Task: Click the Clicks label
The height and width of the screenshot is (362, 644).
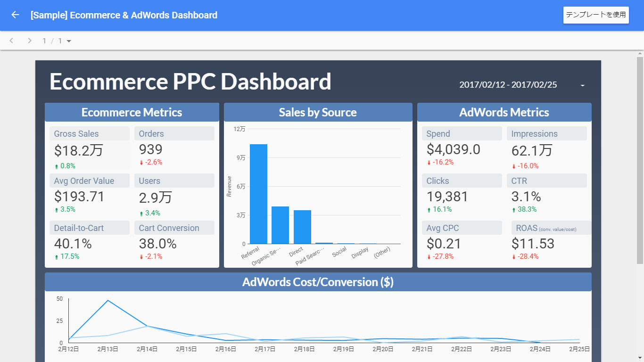Action: (438, 181)
